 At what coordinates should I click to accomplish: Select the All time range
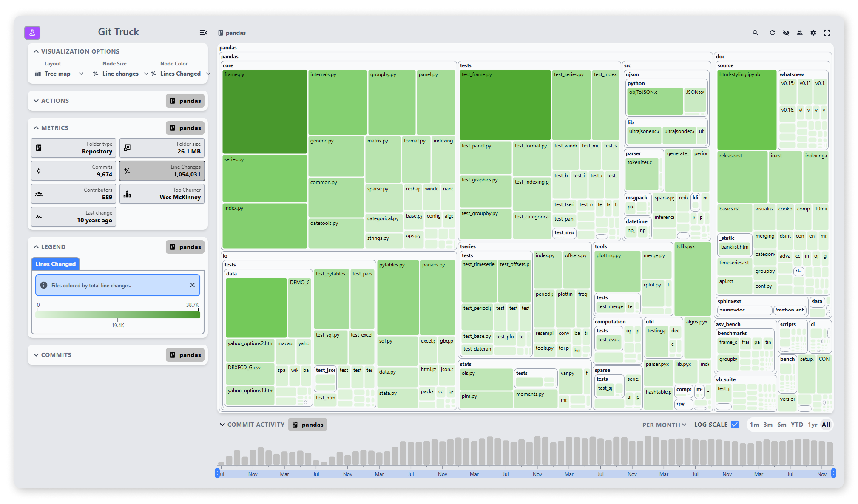pyautogui.click(x=826, y=425)
